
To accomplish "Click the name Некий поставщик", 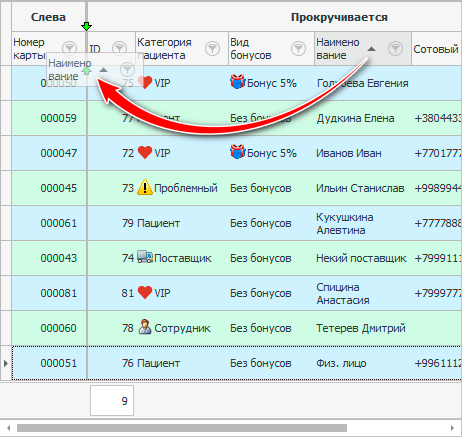I will 361,258.
